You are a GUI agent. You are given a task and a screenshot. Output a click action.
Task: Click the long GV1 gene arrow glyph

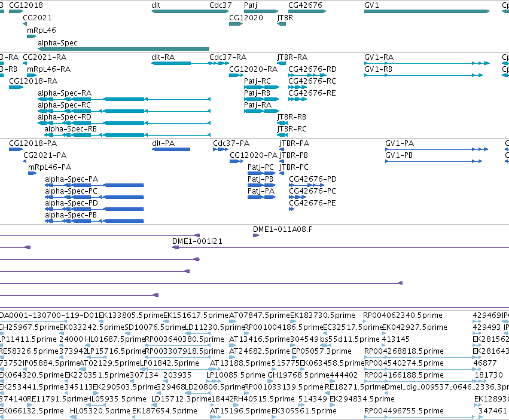click(427, 11)
